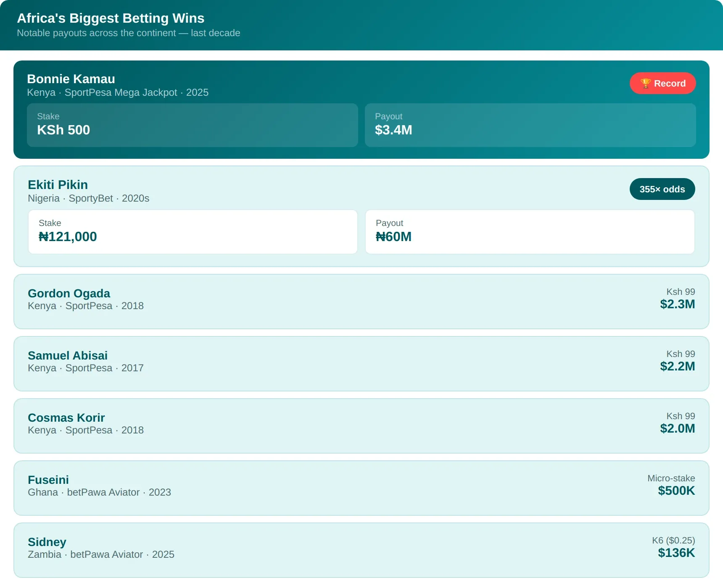Select the 355× odds badge
723x588 pixels.
tap(662, 189)
